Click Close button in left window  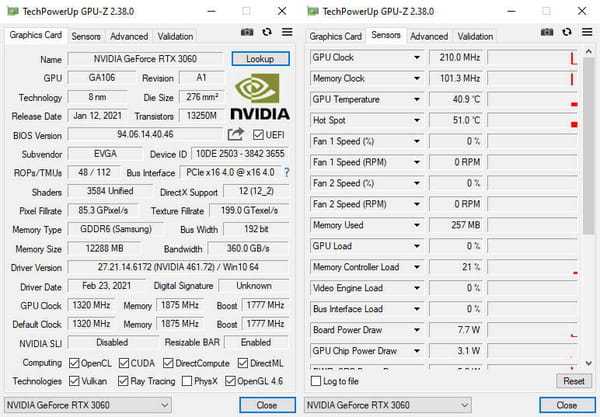pos(267,405)
